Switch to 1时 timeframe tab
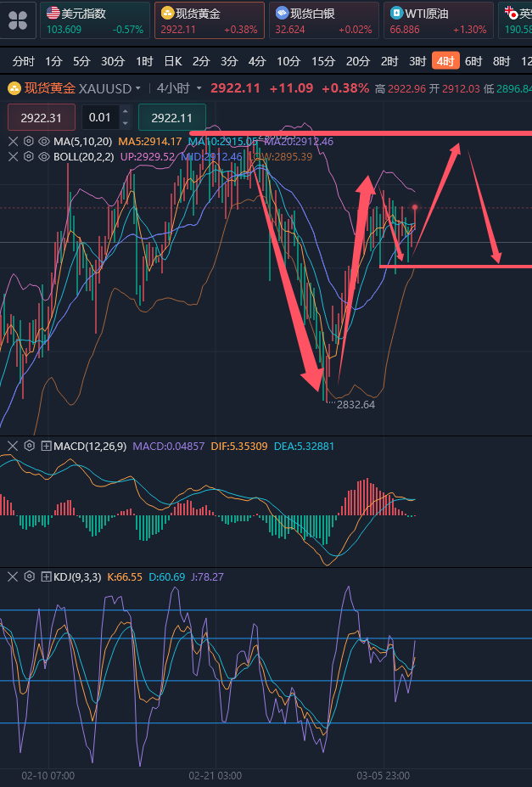The height and width of the screenshot is (787, 532). (x=144, y=62)
